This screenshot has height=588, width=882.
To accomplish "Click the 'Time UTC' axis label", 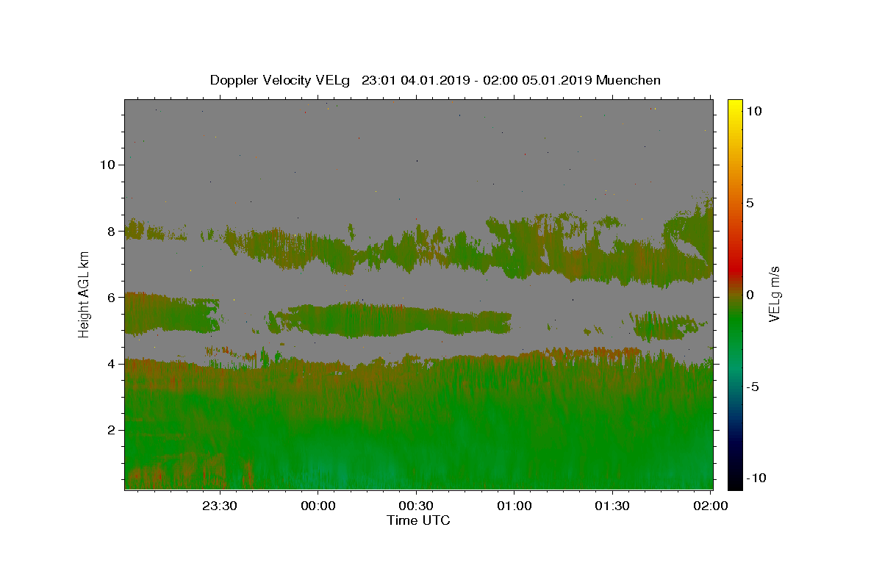I will pos(418,520).
